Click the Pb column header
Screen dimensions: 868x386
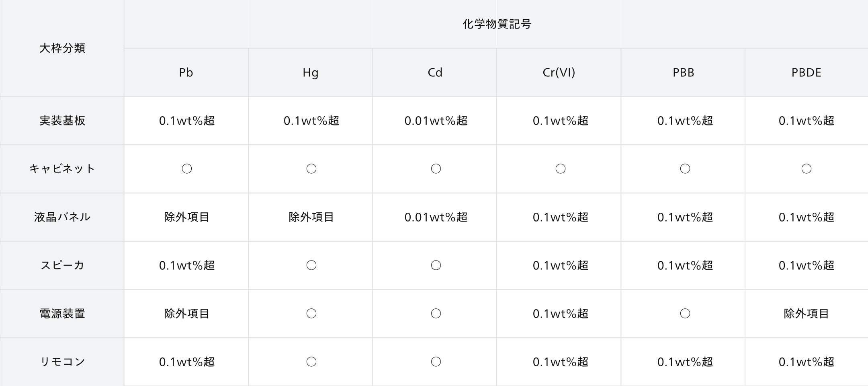[186, 72]
